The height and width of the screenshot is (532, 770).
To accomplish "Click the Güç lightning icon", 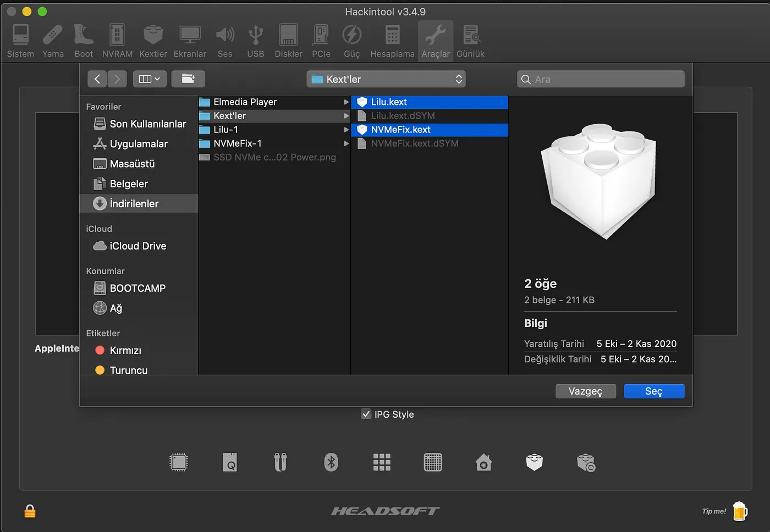I will (352, 35).
